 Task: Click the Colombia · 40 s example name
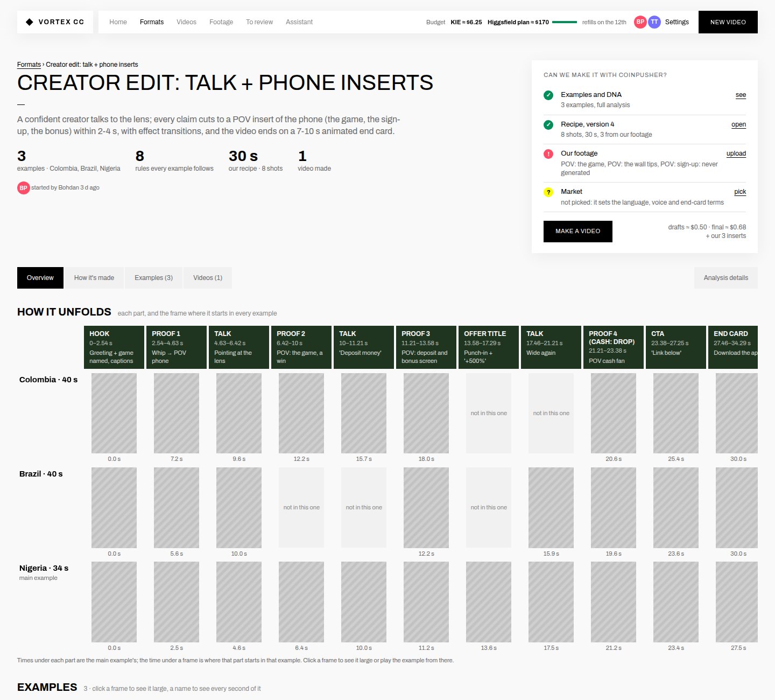48,380
